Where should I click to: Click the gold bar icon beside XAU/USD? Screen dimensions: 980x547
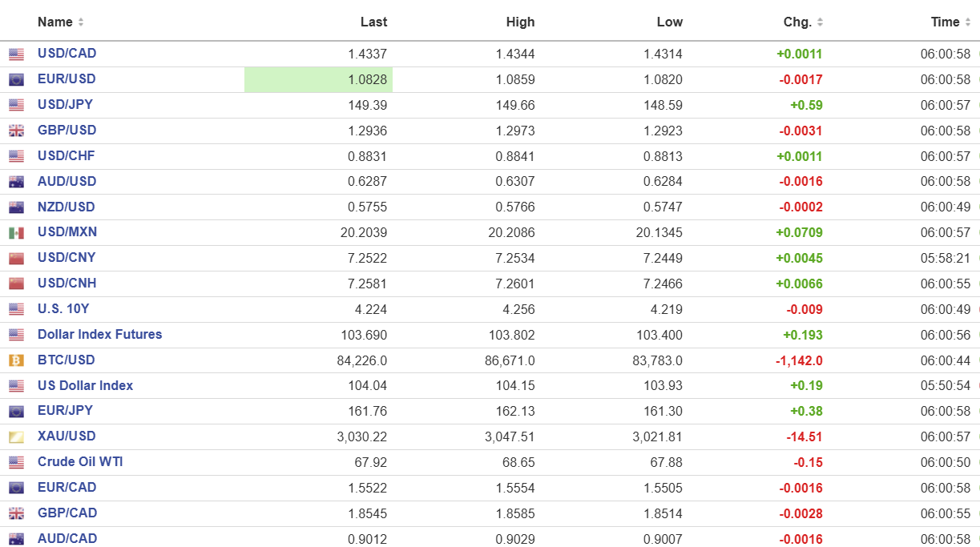click(16, 437)
